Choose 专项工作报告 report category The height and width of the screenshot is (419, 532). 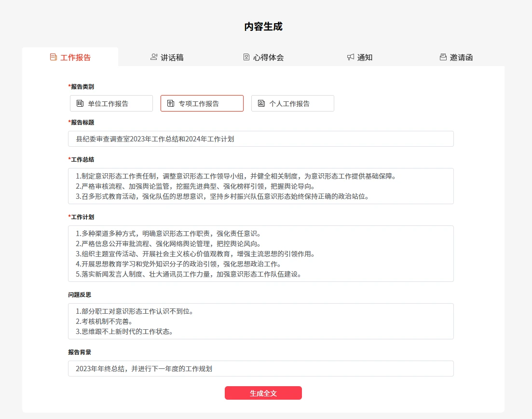pos(202,103)
